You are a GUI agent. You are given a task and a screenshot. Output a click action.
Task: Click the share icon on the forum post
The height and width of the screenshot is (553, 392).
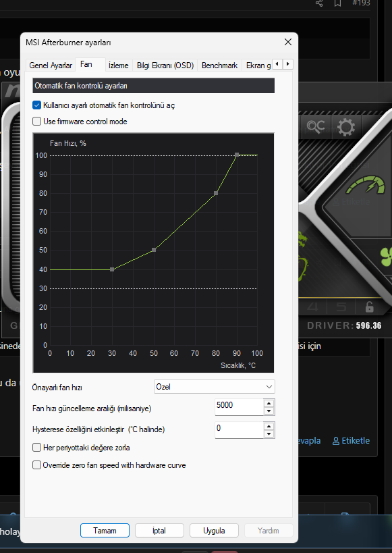pos(319,3)
